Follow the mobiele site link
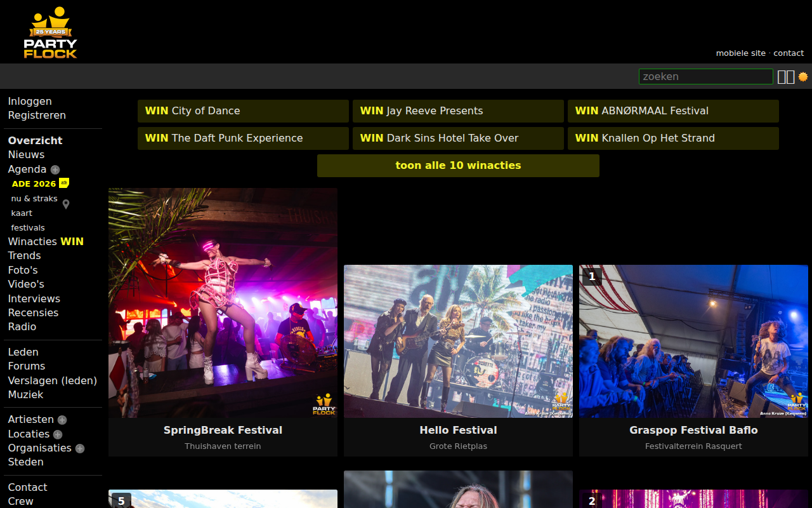Image resolution: width=812 pixels, height=508 pixels. (741, 53)
